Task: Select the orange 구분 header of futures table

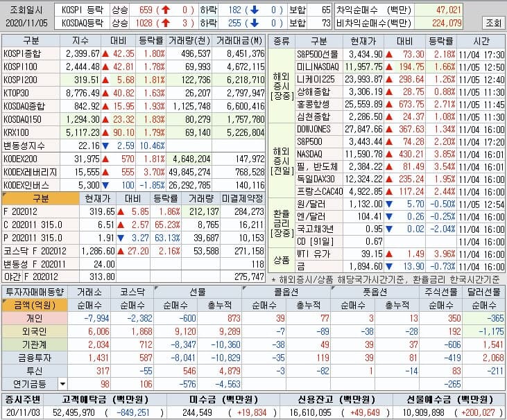Action: click(41, 198)
